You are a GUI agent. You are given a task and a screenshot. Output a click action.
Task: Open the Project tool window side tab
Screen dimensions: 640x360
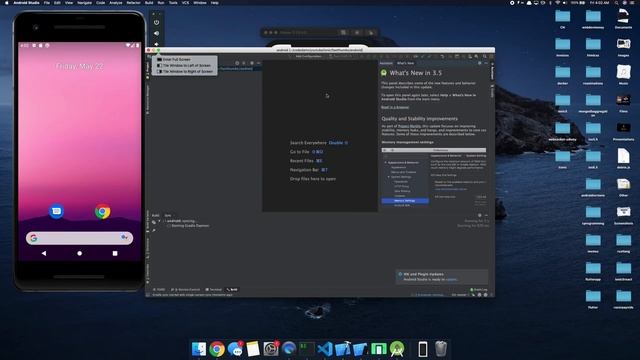point(148,69)
